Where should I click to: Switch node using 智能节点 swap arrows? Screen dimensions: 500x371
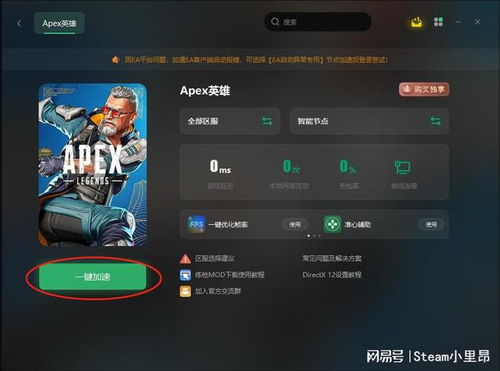pos(435,121)
